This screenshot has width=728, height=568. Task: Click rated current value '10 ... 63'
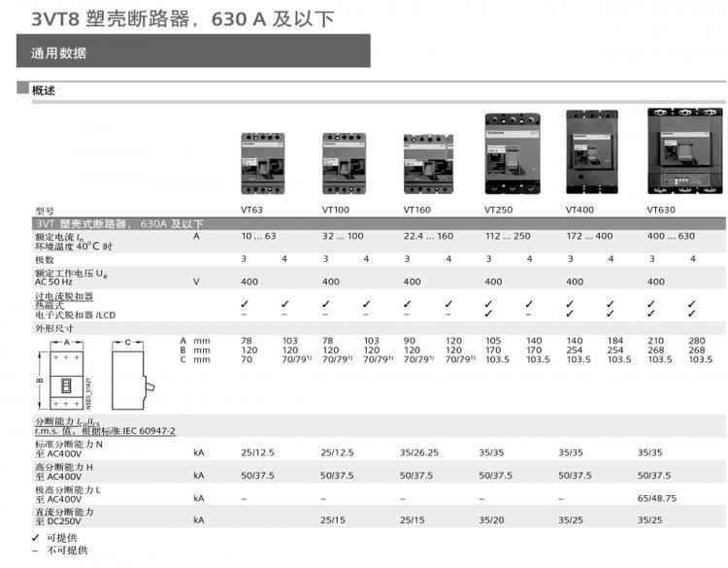[258, 236]
